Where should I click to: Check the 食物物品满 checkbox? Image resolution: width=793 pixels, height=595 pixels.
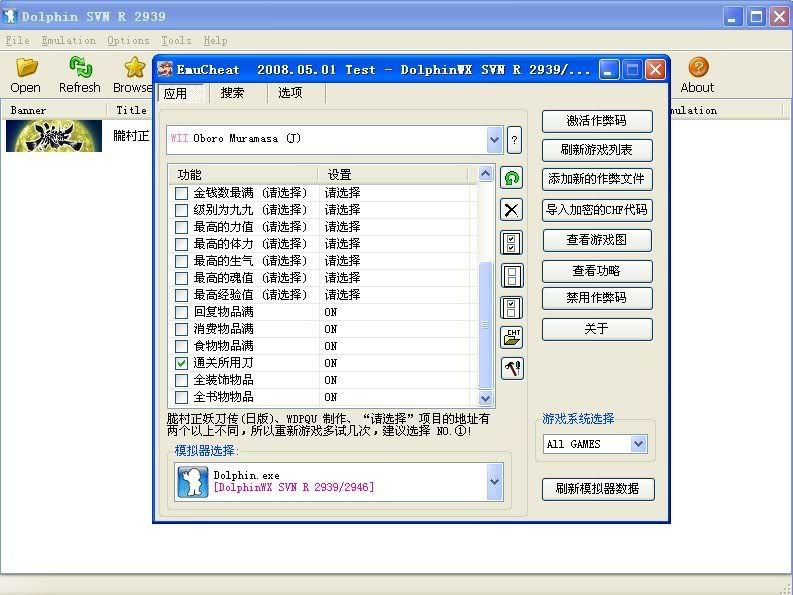tap(181, 347)
